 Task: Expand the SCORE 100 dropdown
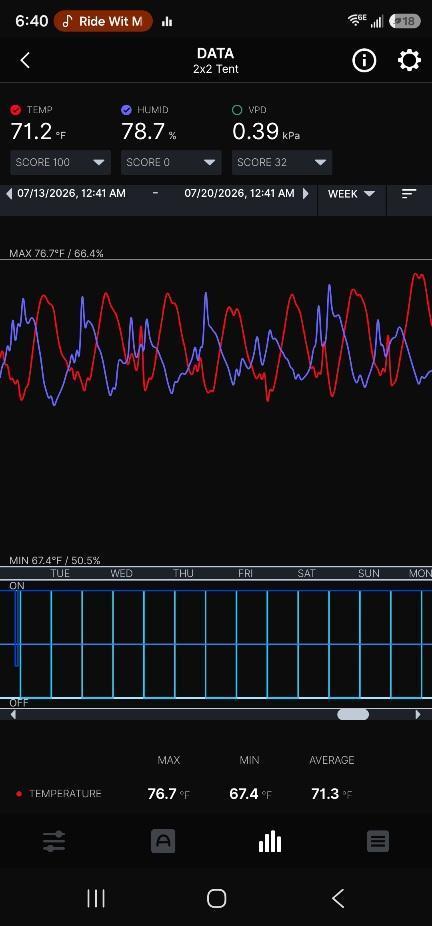pyautogui.click(x=60, y=162)
